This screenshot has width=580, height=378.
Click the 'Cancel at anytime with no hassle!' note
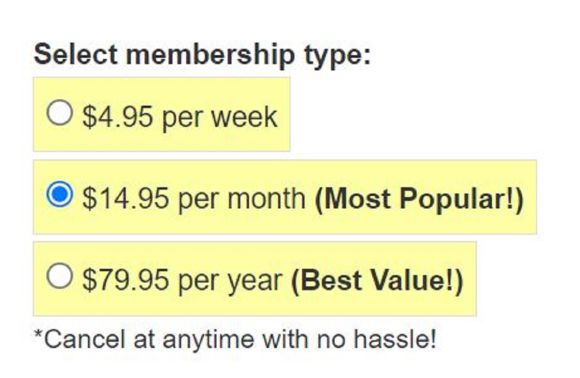pos(235,339)
